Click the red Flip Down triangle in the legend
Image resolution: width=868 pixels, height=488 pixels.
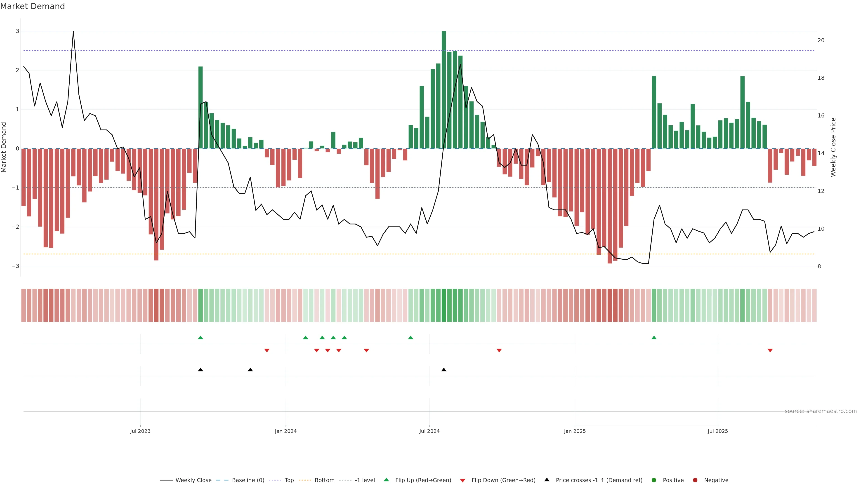point(463,480)
